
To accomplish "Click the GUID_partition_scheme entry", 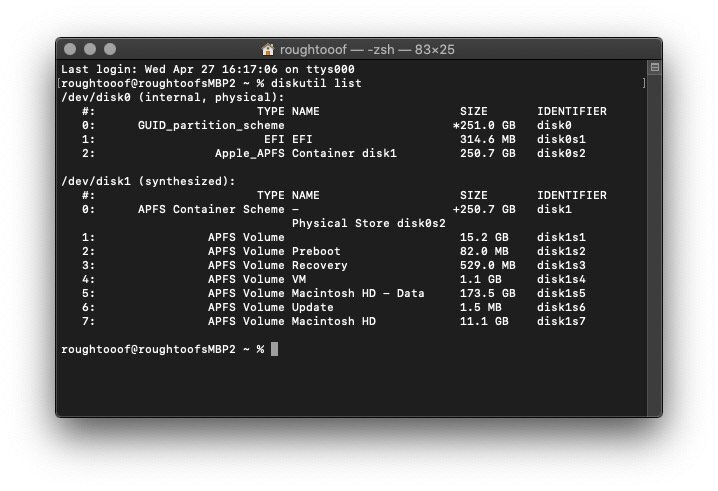I will [x=211, y=125].
